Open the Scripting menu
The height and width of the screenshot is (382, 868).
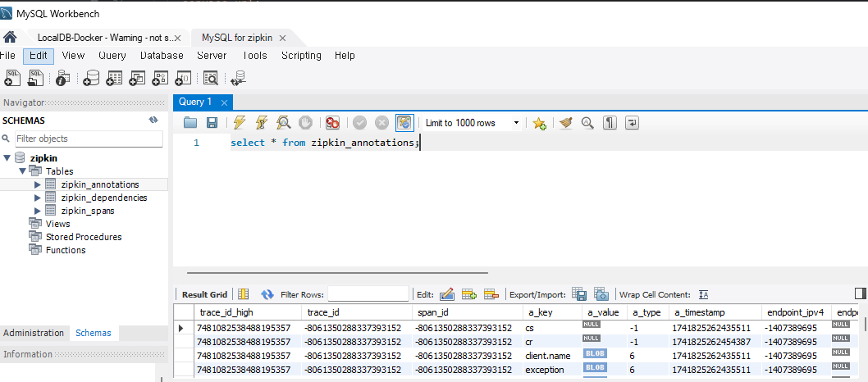click(x=301, y=55)
